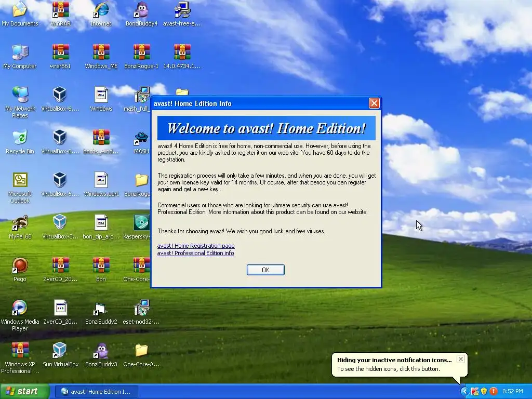Select eset-nod32 installer icon
Screen dimensions: 532x399
(x=141, y=312)
